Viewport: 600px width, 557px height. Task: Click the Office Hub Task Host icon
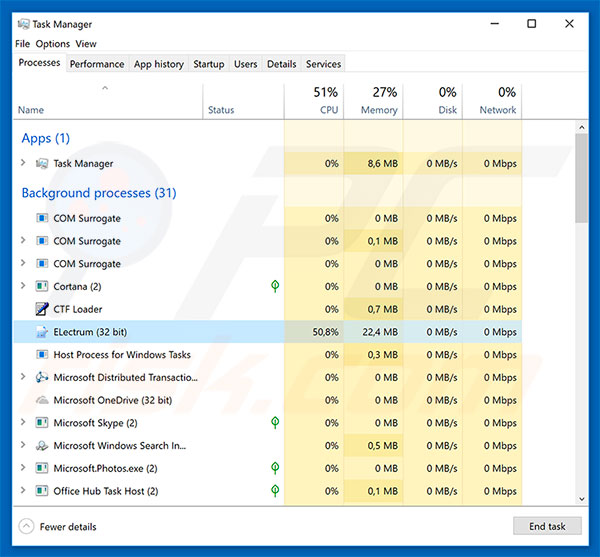point(42,491)
